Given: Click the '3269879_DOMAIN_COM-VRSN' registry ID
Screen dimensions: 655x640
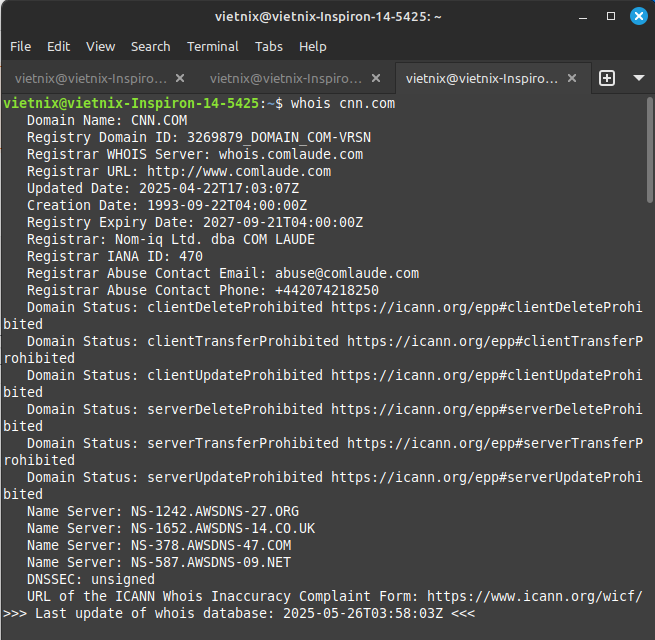Looking at the screenshot, I should pyautogui.click(x=279, y=137).
